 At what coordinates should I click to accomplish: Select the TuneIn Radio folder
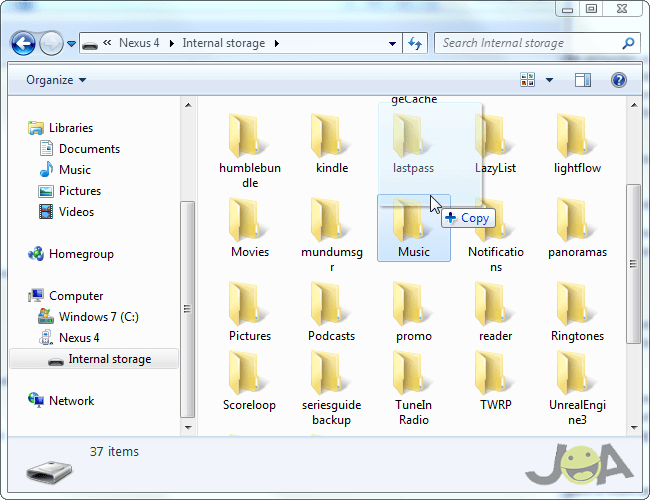point(414,388)
